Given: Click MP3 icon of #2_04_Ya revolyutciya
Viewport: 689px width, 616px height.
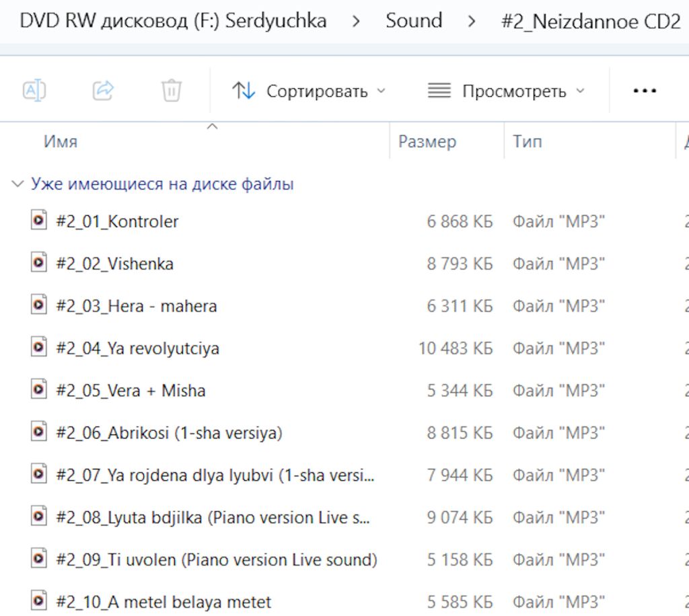Looking at the screenshot, I should point(38,347).
